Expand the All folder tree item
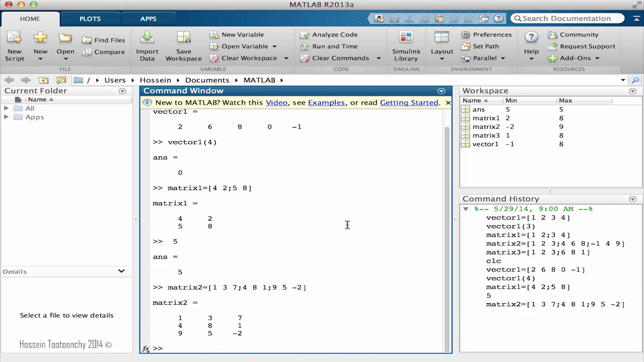 pos(6,108)
